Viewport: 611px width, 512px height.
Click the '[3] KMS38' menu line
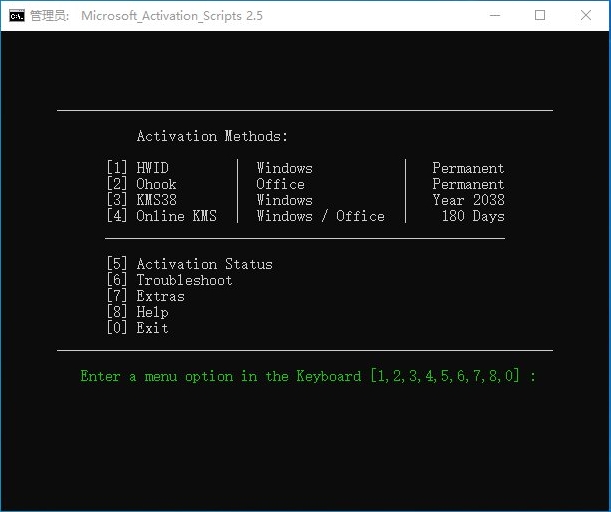pos(141,200)
